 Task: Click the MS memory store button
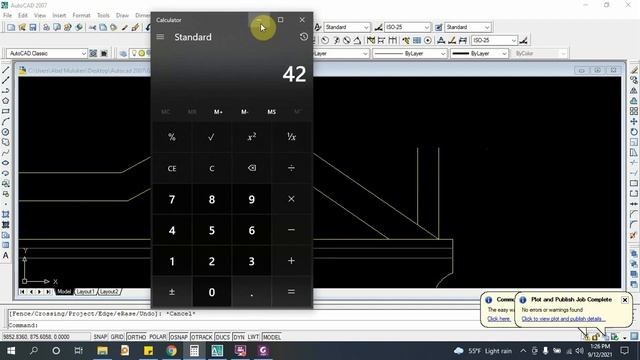click(271, 112)
